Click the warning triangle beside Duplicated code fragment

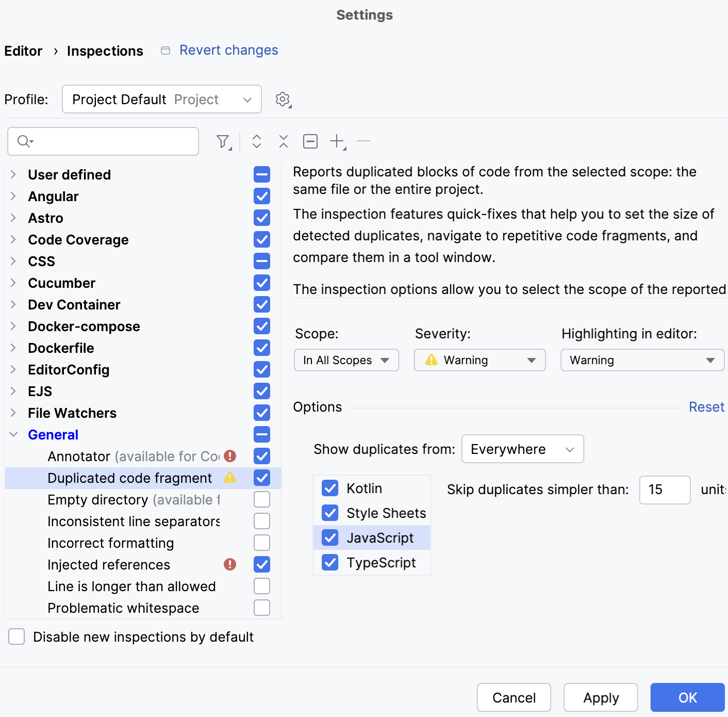(x=230, y=478)
